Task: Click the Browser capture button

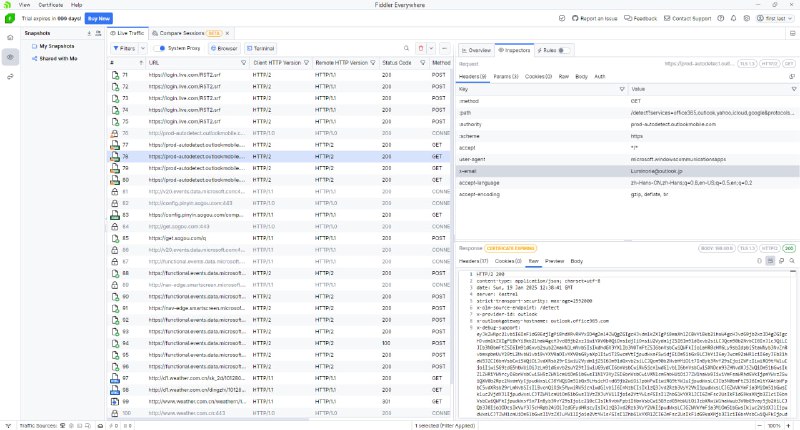Action: (x=225, y=47)
